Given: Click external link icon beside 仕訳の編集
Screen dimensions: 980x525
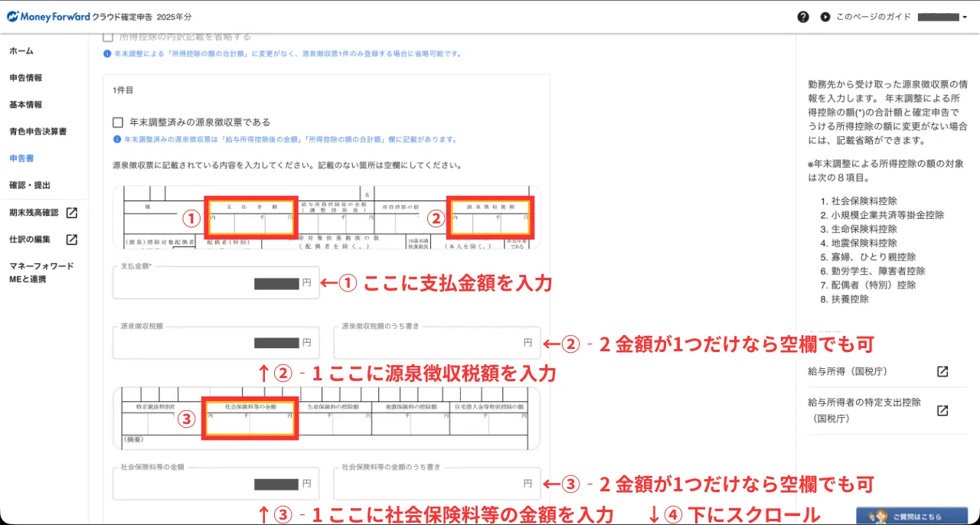Looking at the screenshot, I should (x=71, y=240).
